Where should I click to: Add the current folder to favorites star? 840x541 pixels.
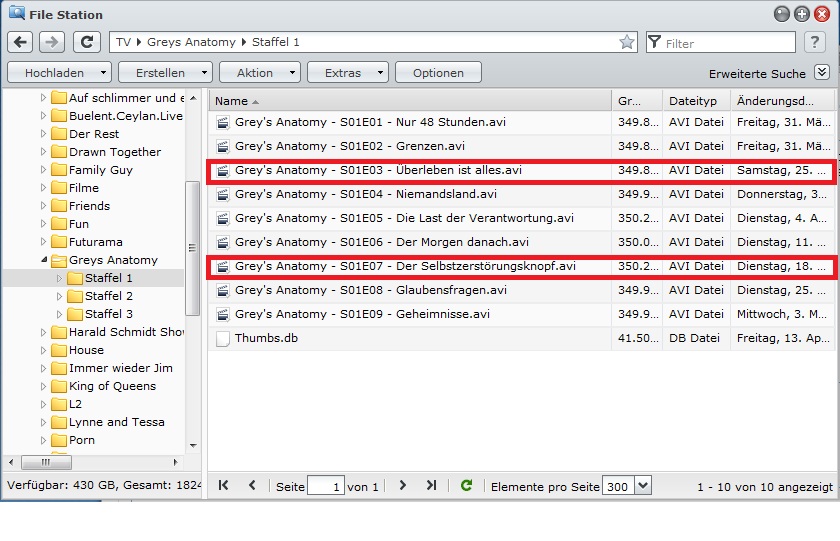point(627,42)
